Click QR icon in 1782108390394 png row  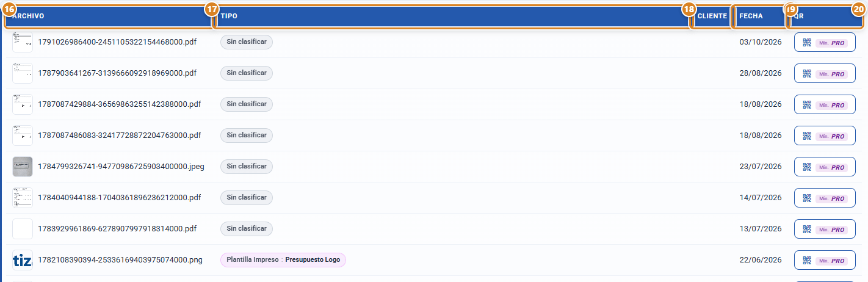coord(807,261)
